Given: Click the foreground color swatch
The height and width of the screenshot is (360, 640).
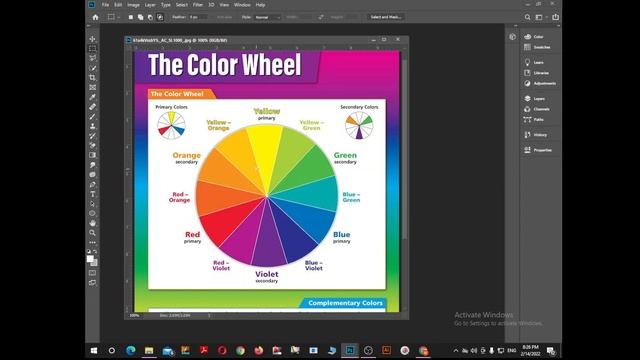Looking at the screenshot, I should coord(90,259).
